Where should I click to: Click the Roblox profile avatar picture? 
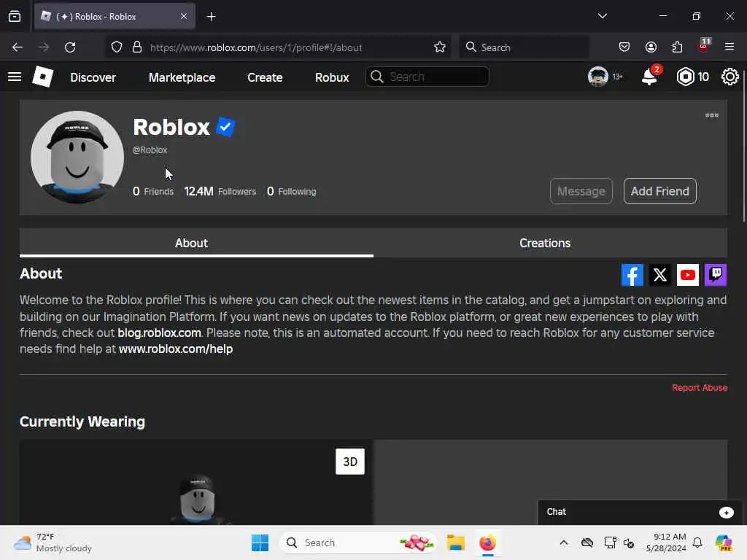pyautogui.click(x=77, y=157)
